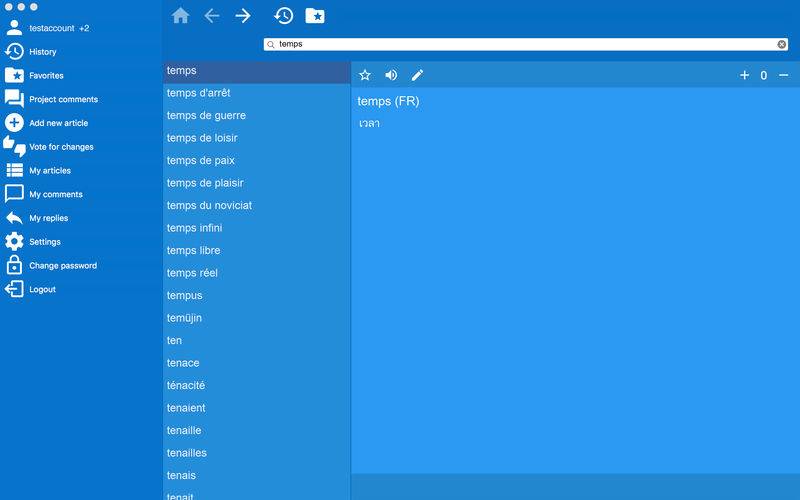Select tenaille in word list
The image size is (800, 500).
pos(257,430)
